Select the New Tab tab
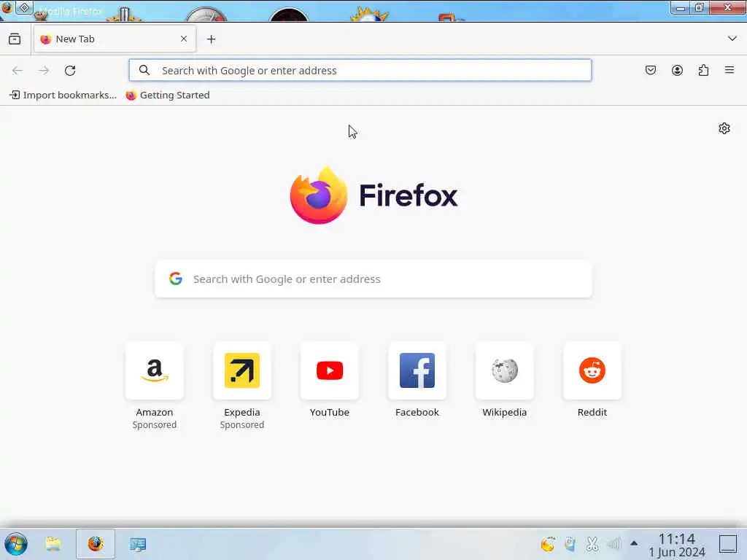This screenshot has height=560, width=747. coord(115,39)
